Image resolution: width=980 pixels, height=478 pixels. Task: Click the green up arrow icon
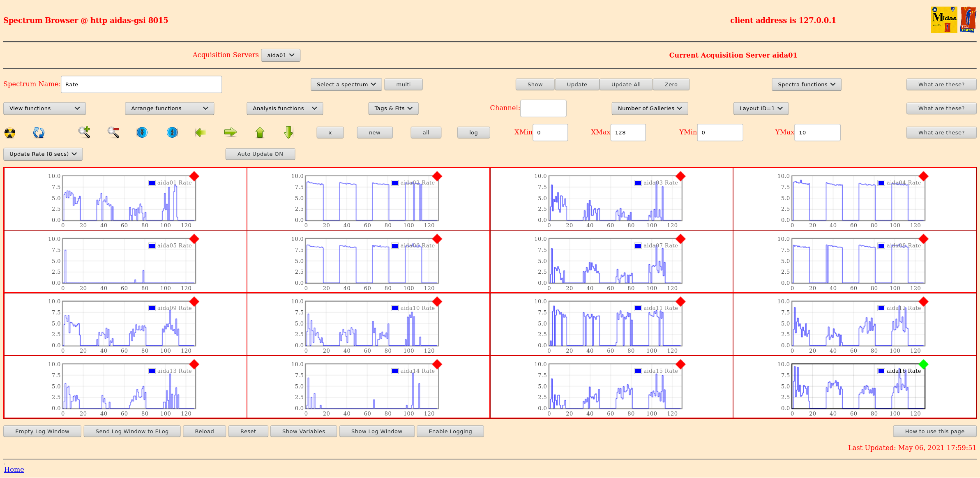point(260,132)
